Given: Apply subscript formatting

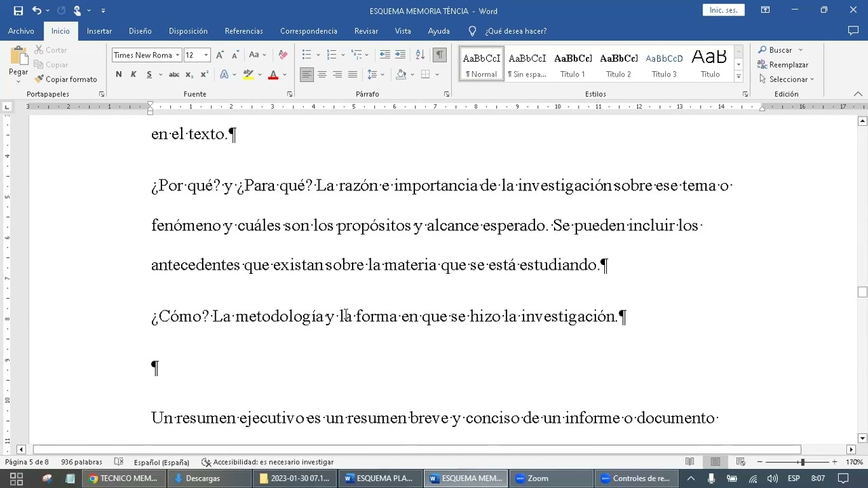Looking at the screenshot, I should click(x=189, y=75).
